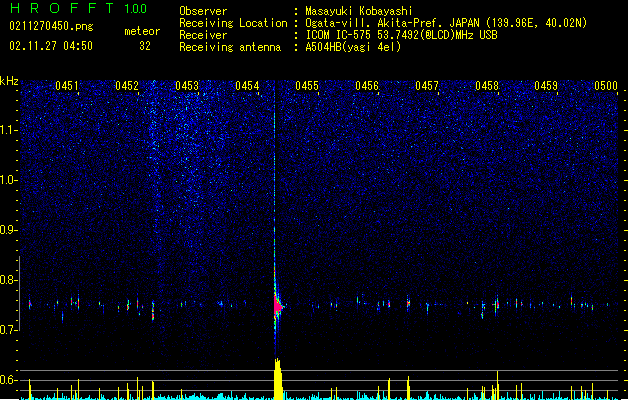This screenshot has width=629, height=400.
Task: Click the large pink meteor echo burst
Action: coord(278,307)
